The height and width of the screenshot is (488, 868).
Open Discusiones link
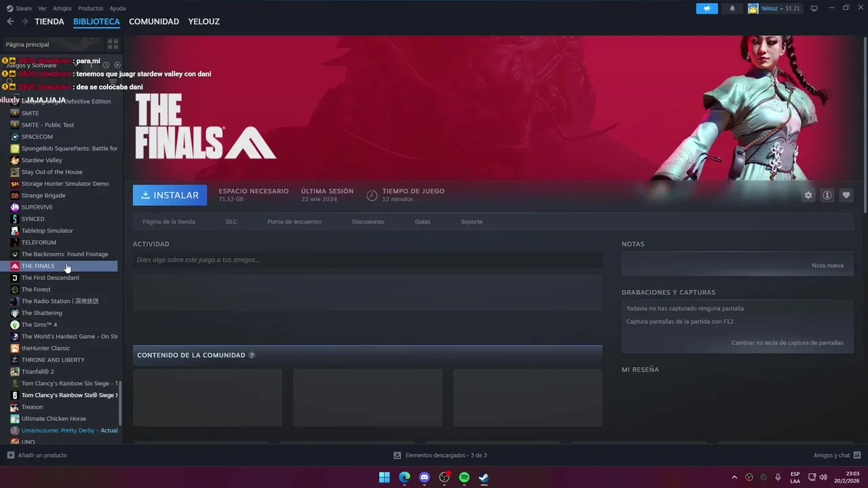click(x=368, y=222)
